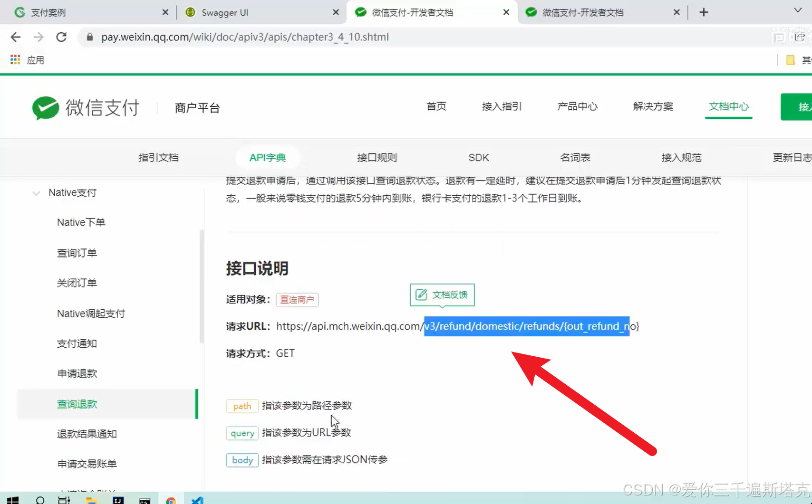Viewport: 812px width, 504px height.
Task: Click the sidebar scrollbar thumb
Action: tap(202, 286)
